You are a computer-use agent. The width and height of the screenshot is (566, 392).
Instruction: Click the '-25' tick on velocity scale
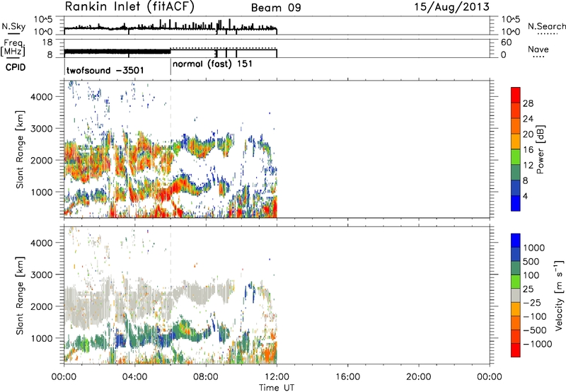532,303
